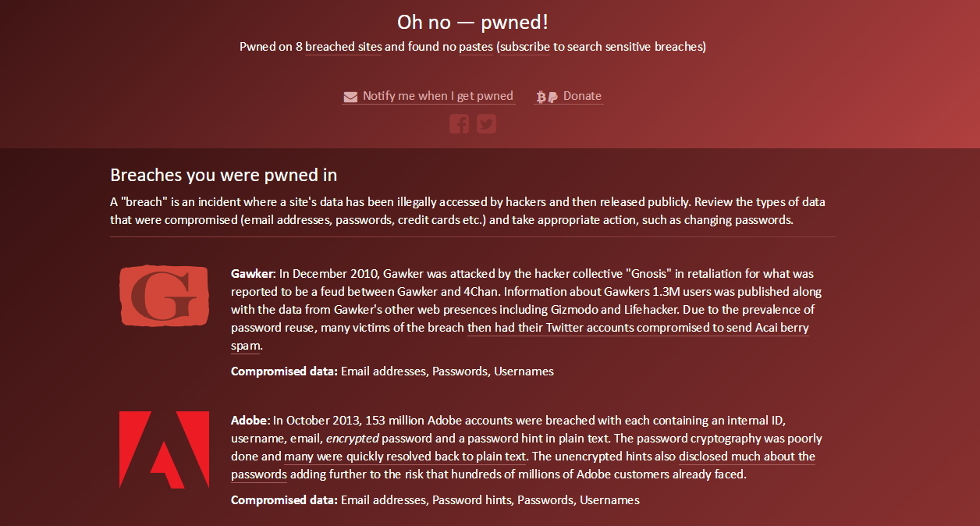980x526 pixels.
Task: Open the "breached sites" link
Action: 343,47
